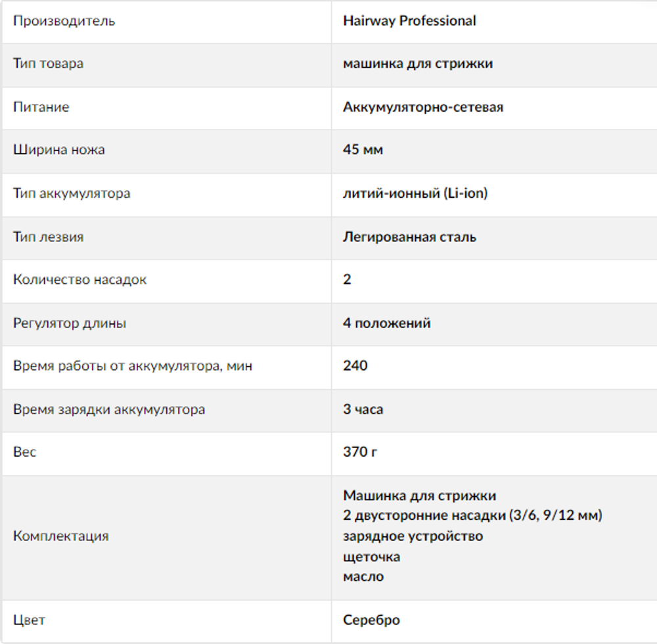Screen dimensions: 657x644
Task: Click the 'Тип товара' label
Action: coord(48,64)
